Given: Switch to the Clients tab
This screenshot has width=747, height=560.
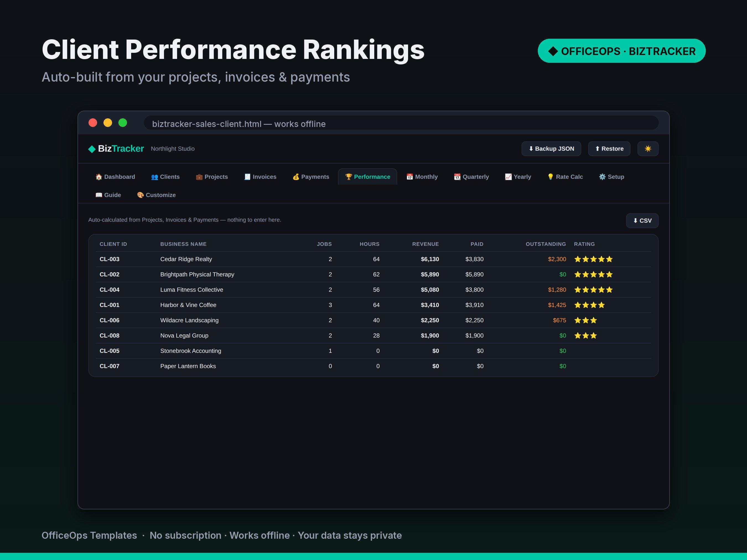Looking at the screenshot, I should click(x=165, y=176).
